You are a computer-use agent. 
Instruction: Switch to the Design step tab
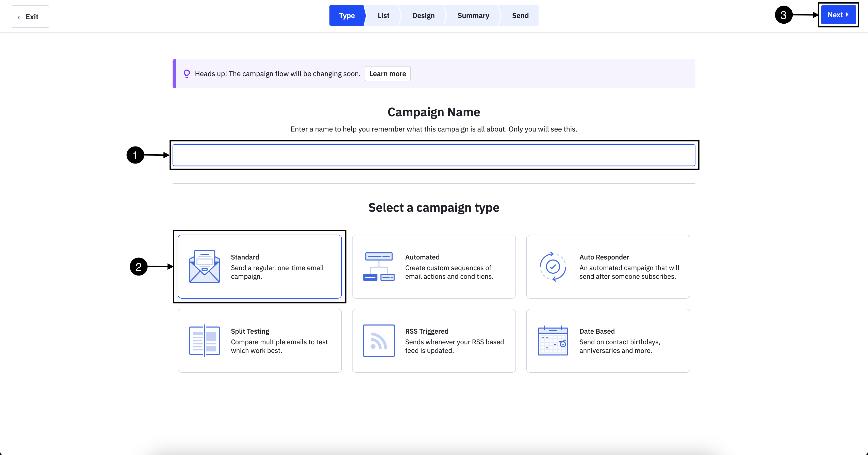(x=423, y=15)
